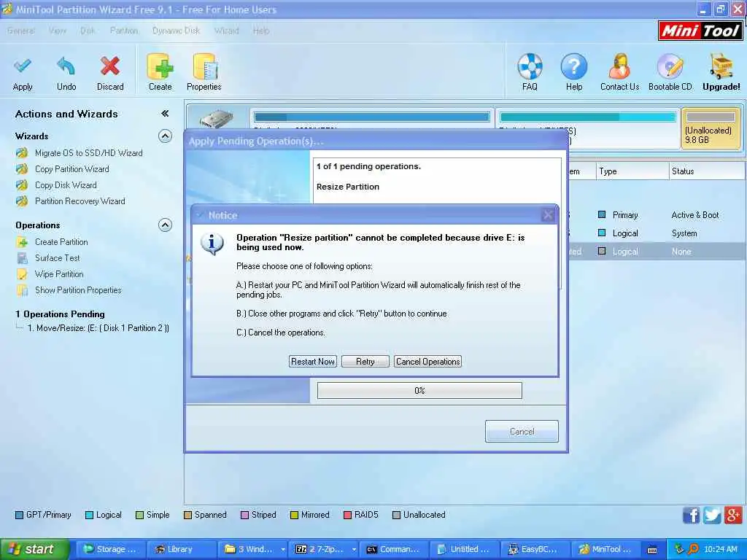Collapse the Actions and Wizards panel
Screen dimensions: 747x560
(165, 113)
